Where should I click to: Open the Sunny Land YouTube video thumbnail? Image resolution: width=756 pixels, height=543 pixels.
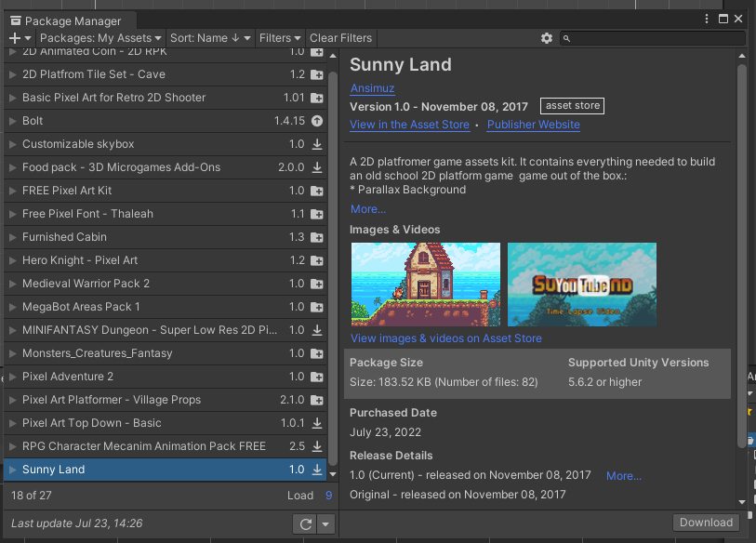coord(582,285)
